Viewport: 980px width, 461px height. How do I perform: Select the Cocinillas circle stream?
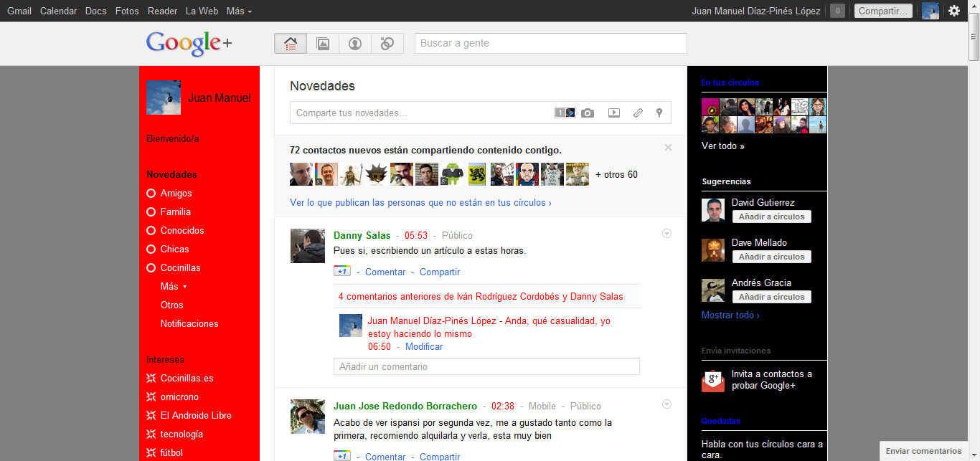click(x=181, y=267)
